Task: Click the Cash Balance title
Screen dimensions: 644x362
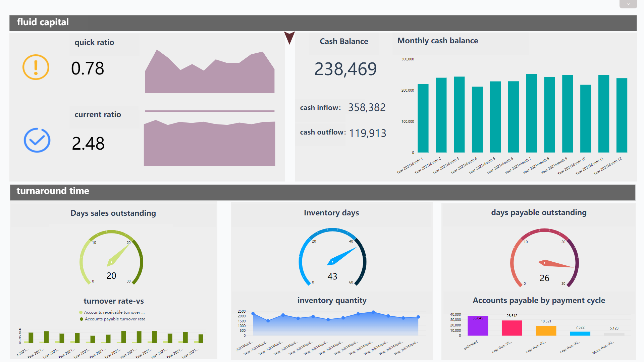Action: (x=344, y=42)
